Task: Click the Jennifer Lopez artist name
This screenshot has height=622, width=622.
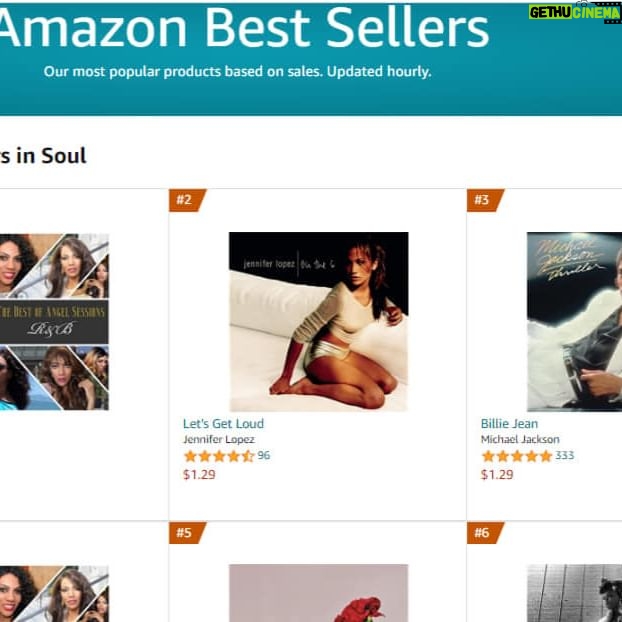Action: (x=218, y=440)
